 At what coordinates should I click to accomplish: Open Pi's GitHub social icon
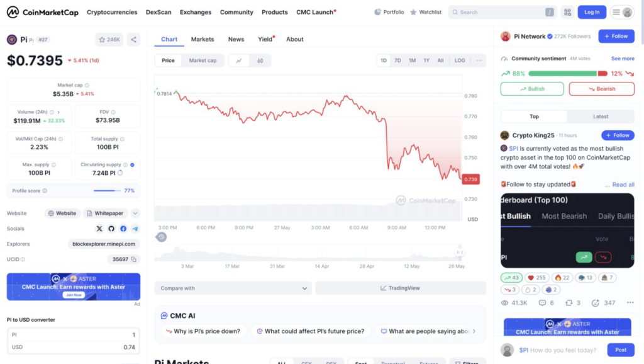111,229
